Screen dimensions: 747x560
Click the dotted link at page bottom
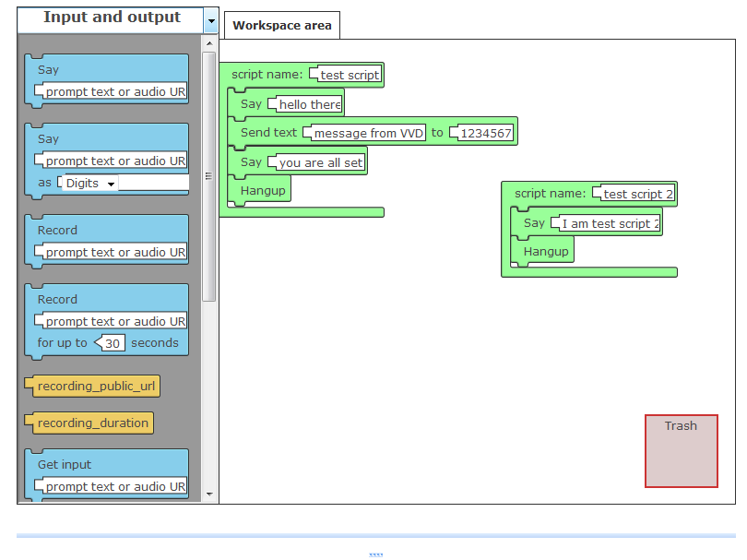(x=375, y=554)
